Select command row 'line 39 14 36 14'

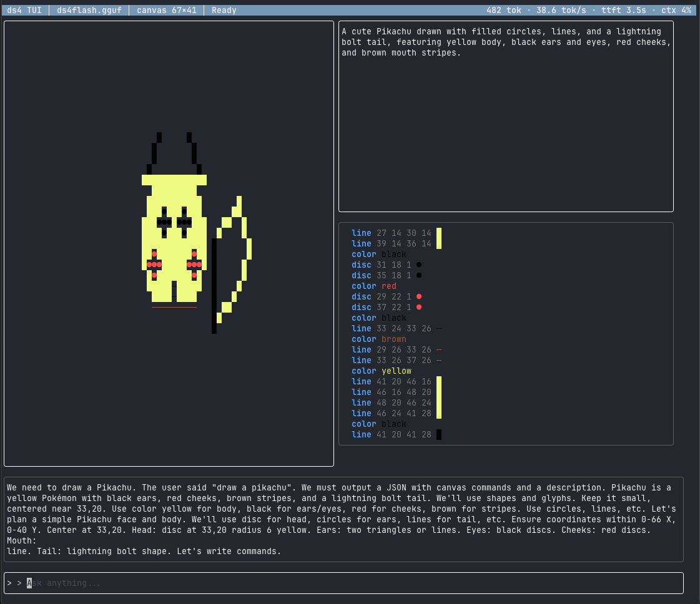(x=396, y=243)
